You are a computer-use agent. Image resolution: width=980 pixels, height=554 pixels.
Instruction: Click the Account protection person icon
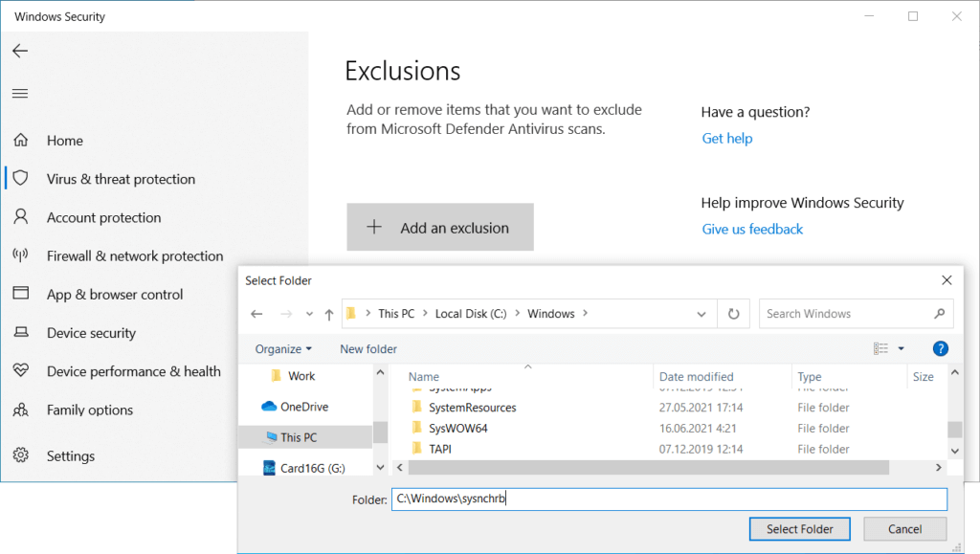coord(21,217)
